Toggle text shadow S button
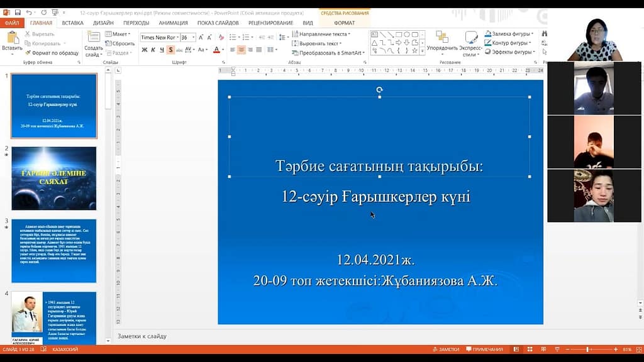The image size is (644, 362). pyautogui.click(x=170, y=50)
